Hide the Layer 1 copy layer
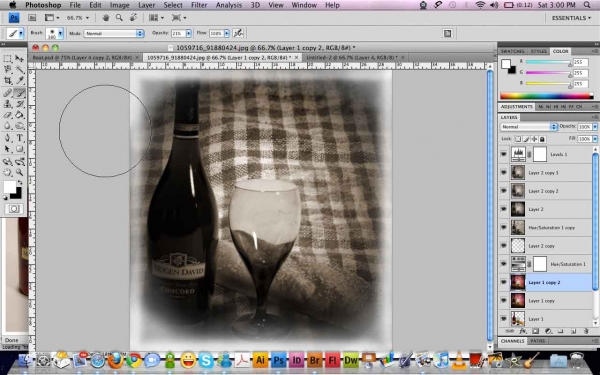This screenshot has width=600, height=375. click(x=504, y=301)
